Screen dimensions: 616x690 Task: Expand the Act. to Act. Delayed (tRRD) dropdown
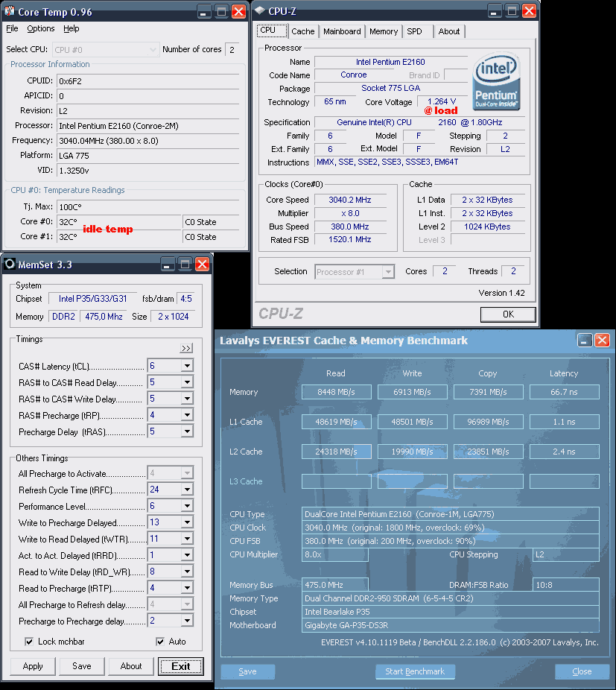click(187, 555)
